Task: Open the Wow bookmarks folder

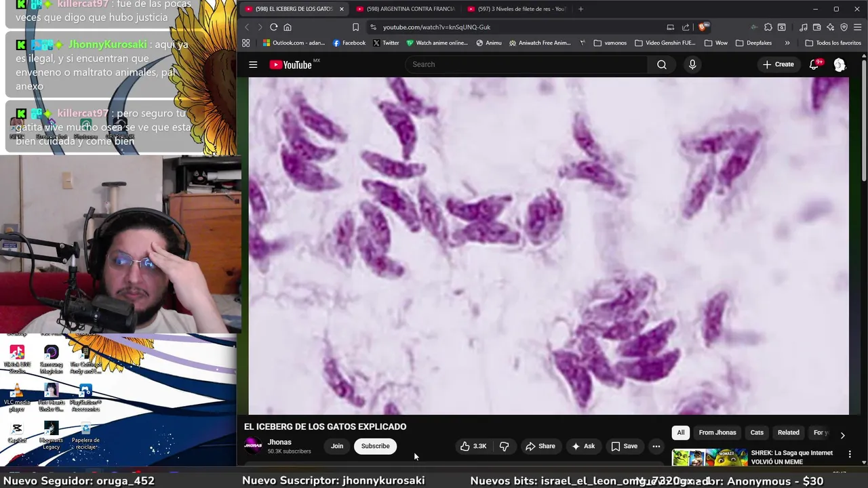Action: 716,43
